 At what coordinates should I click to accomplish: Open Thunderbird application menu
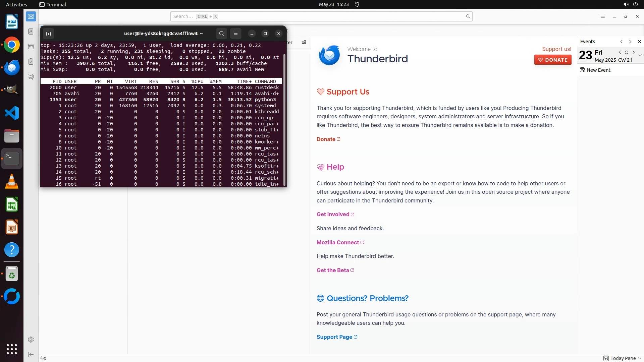pos(602,16)
